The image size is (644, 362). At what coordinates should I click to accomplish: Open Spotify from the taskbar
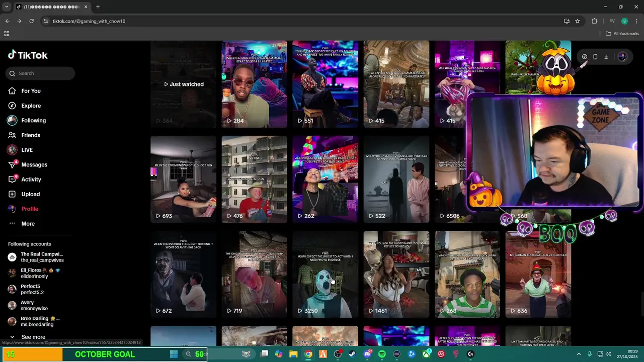click(x=382, y=354)
